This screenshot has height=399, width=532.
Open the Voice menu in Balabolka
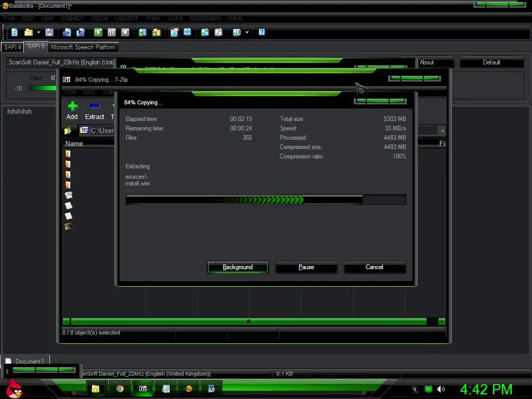pyautogui.click(x=99, y=18)
